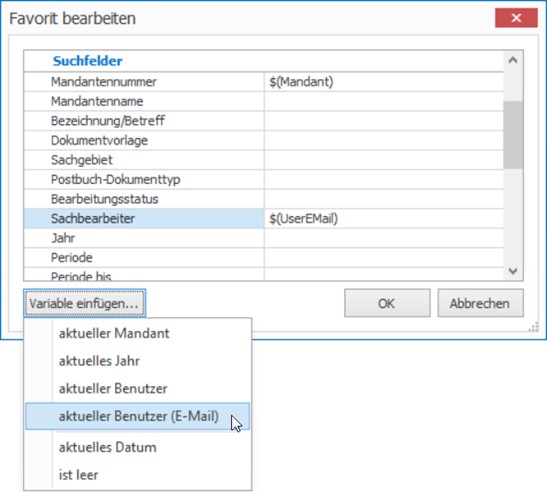547x492 pixels.
Task: Insert aktuelles Datum variable
Action: tap(138, 447)
